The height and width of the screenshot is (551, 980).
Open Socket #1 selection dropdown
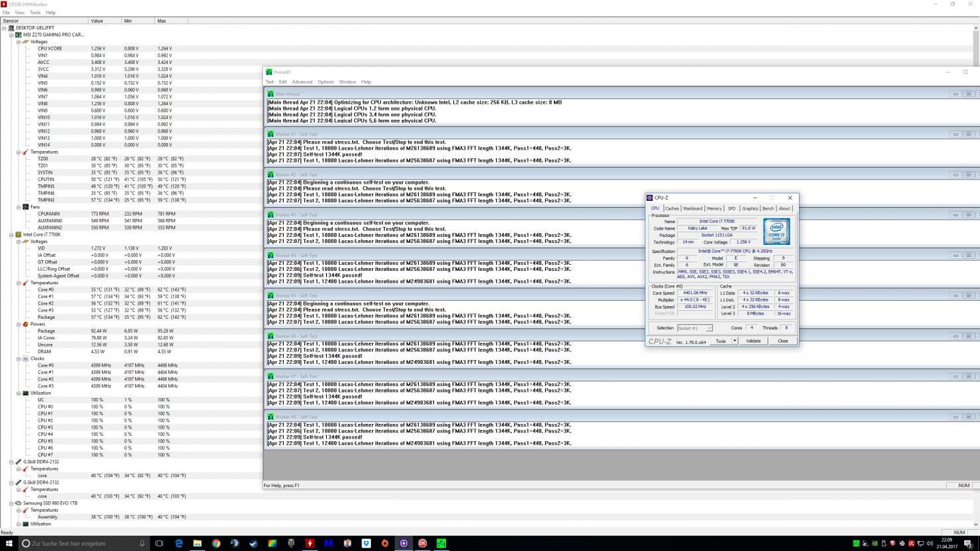click(x=694, y=328)
